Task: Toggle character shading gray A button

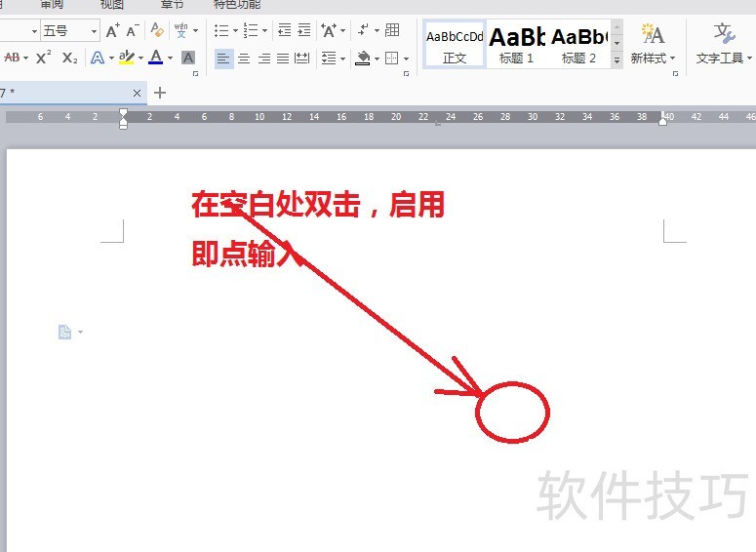Action: coord(188,58)
